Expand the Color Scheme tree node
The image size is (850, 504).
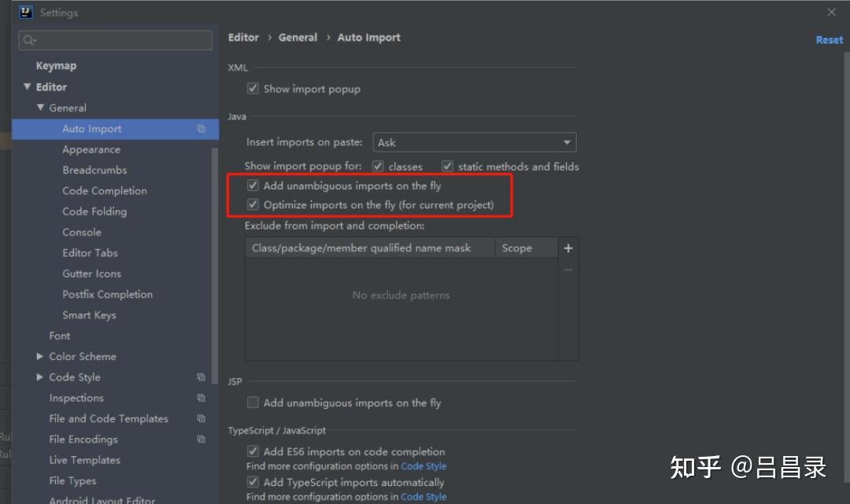coord(40,356)
